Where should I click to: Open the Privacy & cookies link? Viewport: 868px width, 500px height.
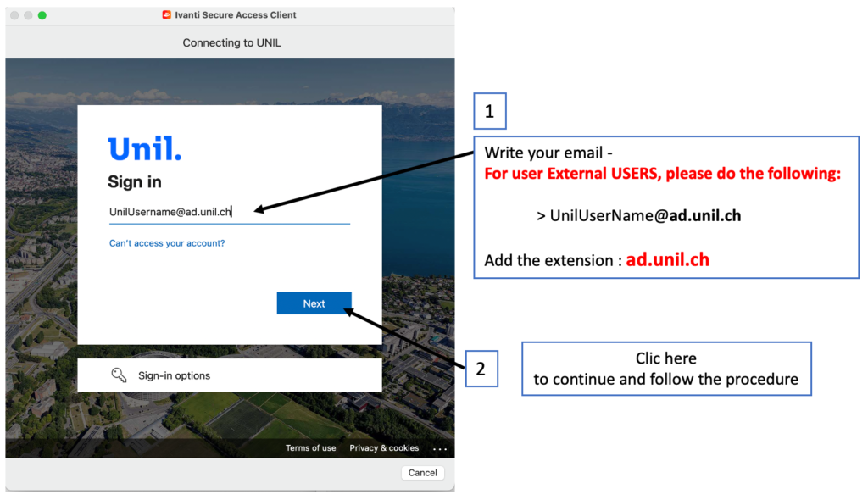[384, 448]
